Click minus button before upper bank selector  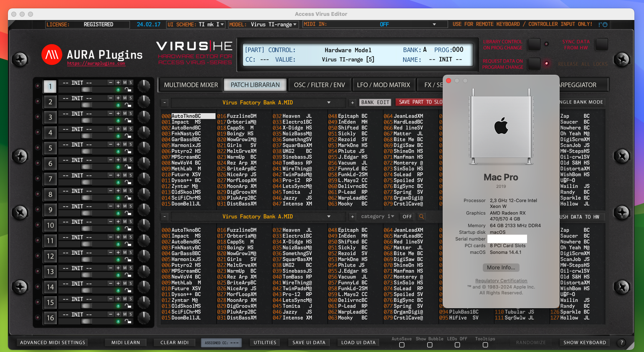click(x=165, y=102)
